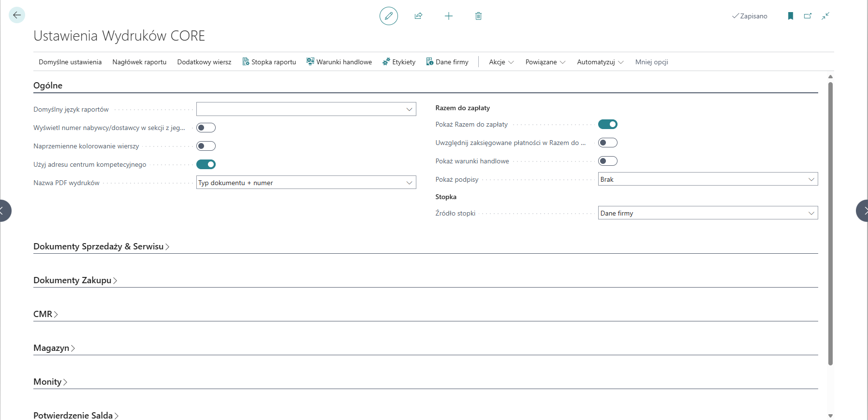This screenshot has height=420, width=868.
Task: Toggle Użyj adresu centrum kompetecyjnego off
Action: click(206, 164)
